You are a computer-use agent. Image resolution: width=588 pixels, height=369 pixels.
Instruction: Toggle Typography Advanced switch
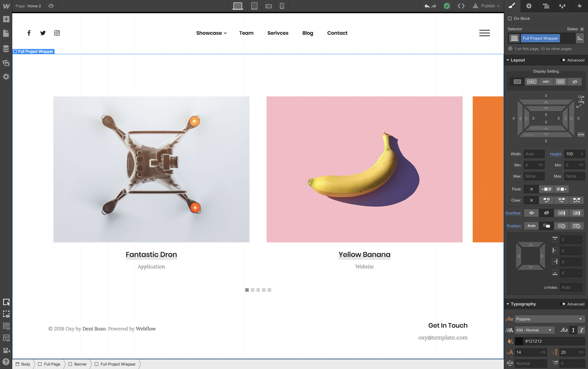pos(563,304)
